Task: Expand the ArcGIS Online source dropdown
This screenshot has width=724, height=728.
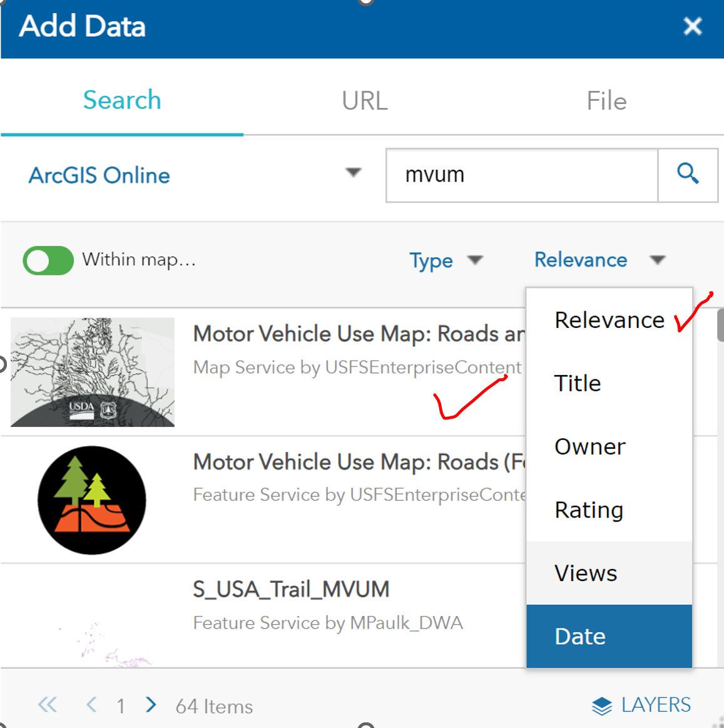Action: coord(354,173)
